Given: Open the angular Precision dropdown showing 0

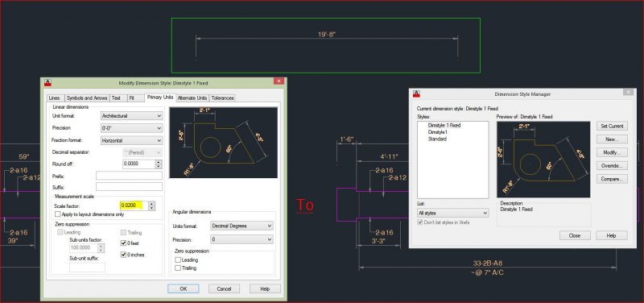Looking at the screenshot, I should tap(242, 239).
